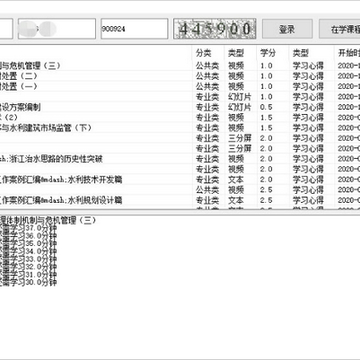Select the course row ending 水利技术开发篇
The height and width of the screenshot is (360, 360).
(180, 179)
